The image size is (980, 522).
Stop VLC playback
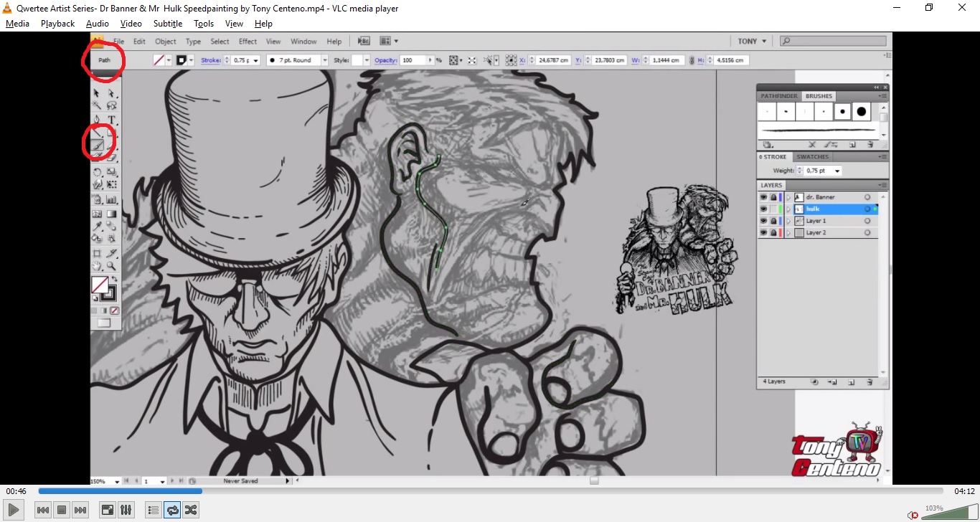[x=62, y=510]
